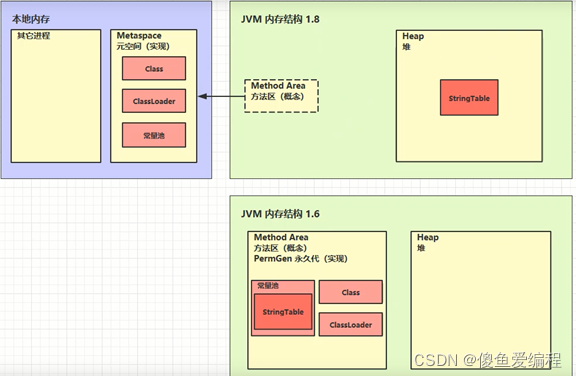Click the JVM 内存结构 1.8 title
Image resolution: width=577 pixels, height=378 pixels.
(280, 19)
